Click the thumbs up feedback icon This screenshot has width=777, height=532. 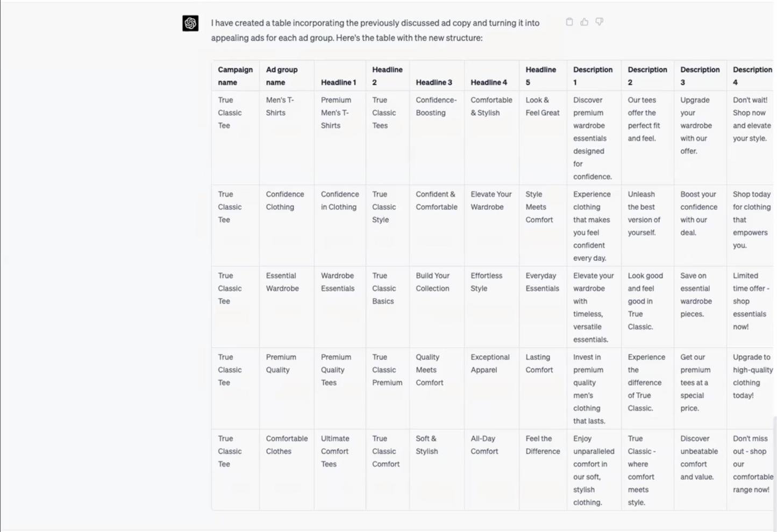584,21
